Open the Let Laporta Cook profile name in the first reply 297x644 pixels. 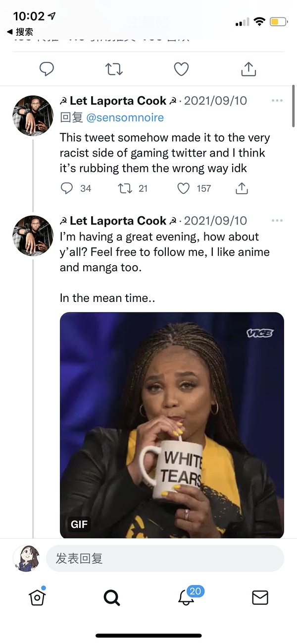coord(118,101)
